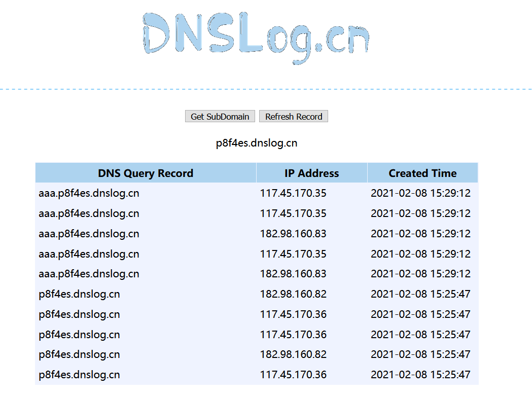Click the IP Address column header
532x397 pixels.
coord(312,173)
